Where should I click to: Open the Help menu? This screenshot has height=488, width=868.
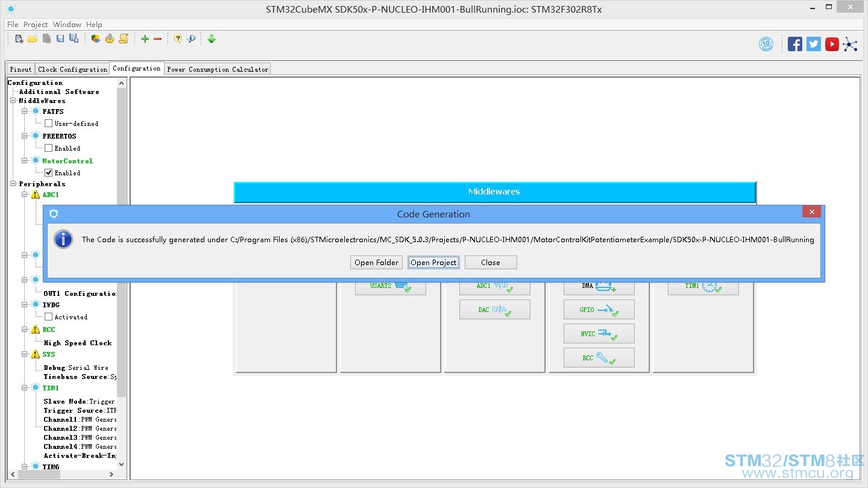point(94,25)
